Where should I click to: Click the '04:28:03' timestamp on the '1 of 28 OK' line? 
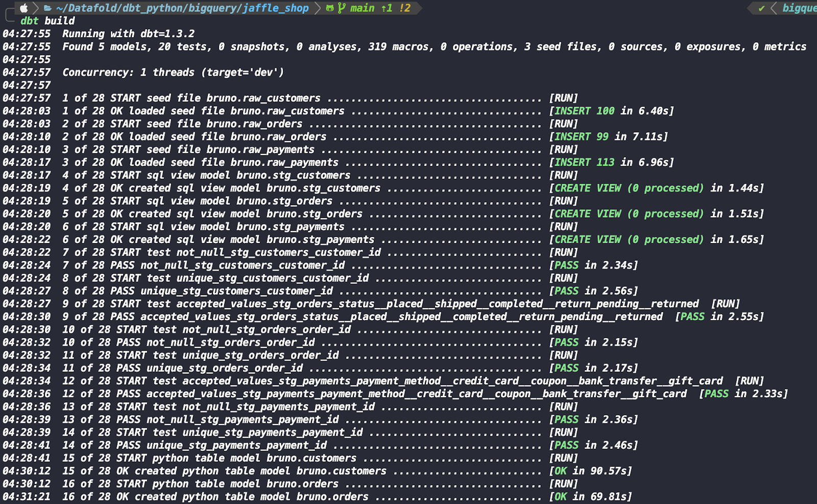(x=27, y=111)
